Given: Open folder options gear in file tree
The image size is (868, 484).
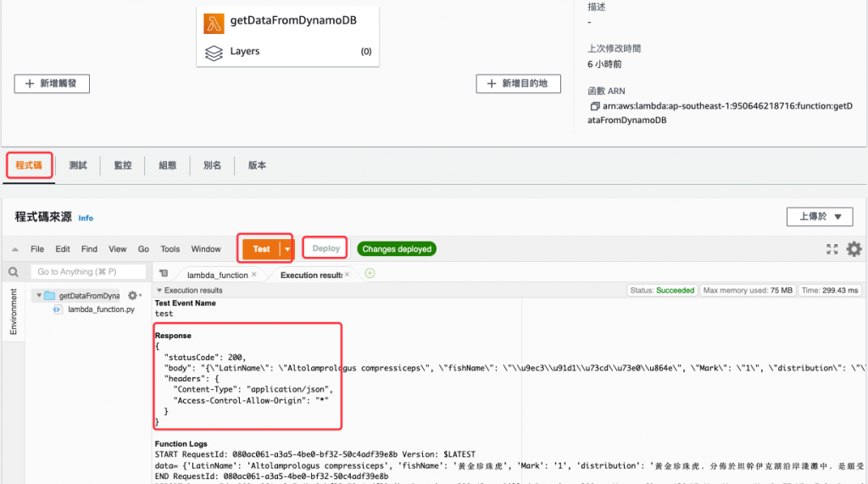Looking at the screenshot, I should pos(134,296).
